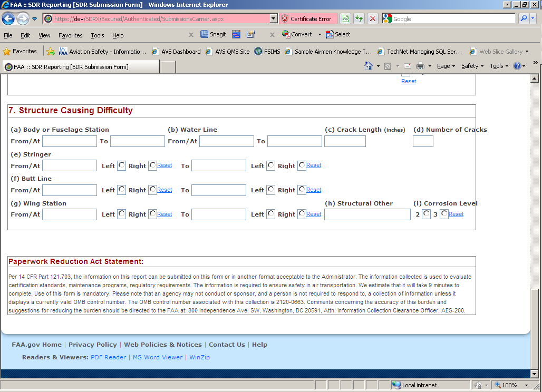
Task: Open the PDF Reader link
Action: tap(108, 357)
